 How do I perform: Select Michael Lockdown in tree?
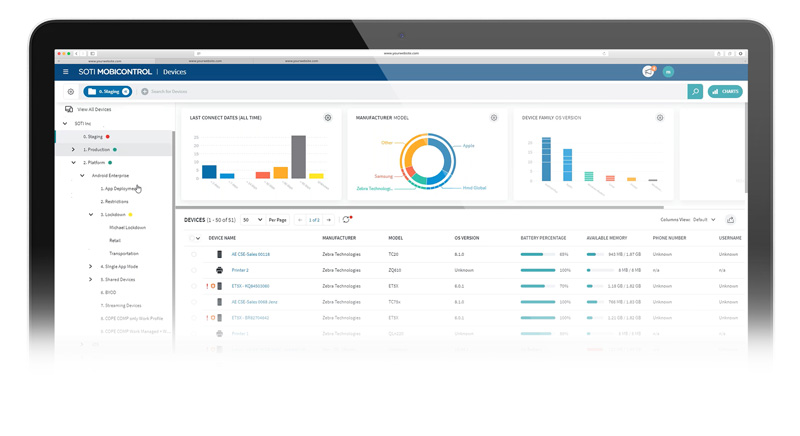(128, 227)
